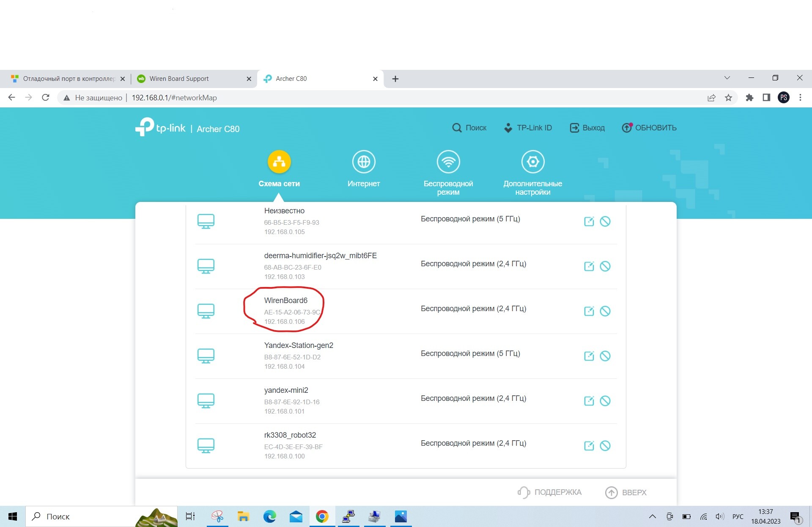The image size is (812, 527).
Task: Open Дополнительные настройки section
Action: pos(533,173)
